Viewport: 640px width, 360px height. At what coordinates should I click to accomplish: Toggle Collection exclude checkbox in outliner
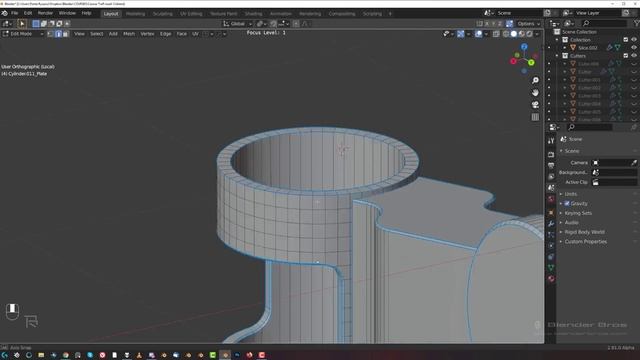(x=626, y=40)
